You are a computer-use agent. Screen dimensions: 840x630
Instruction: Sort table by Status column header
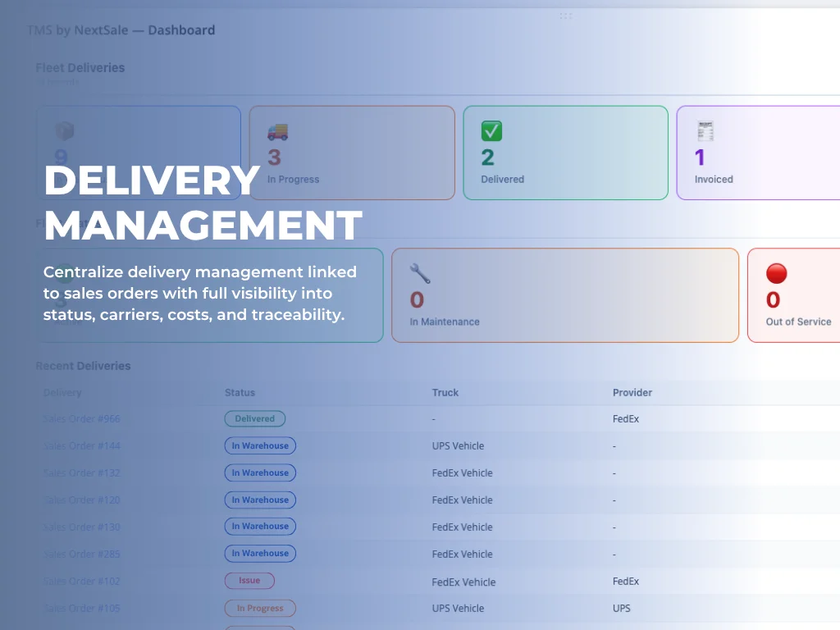pyautogui.click(x=240, y=393)
